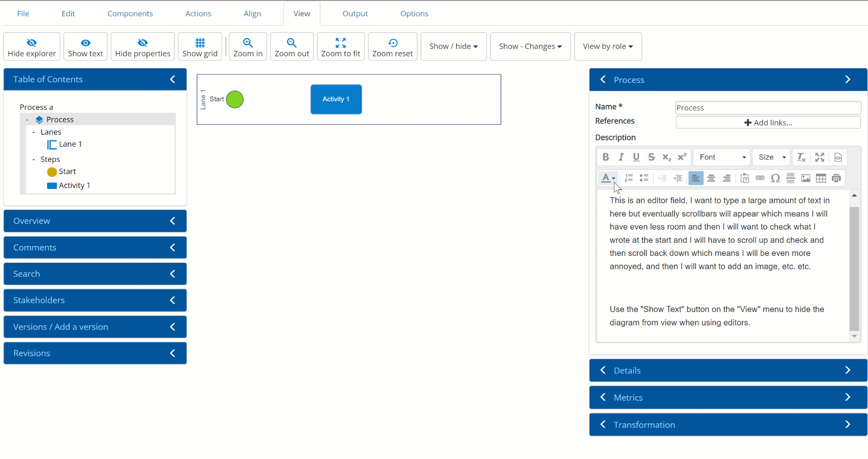
Task: Open the Show / hide dropdown
Action: click(x=453, y=47)
